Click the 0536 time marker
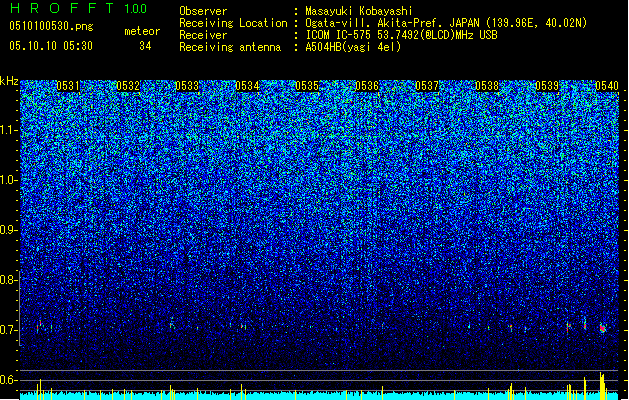 point(367,86)
